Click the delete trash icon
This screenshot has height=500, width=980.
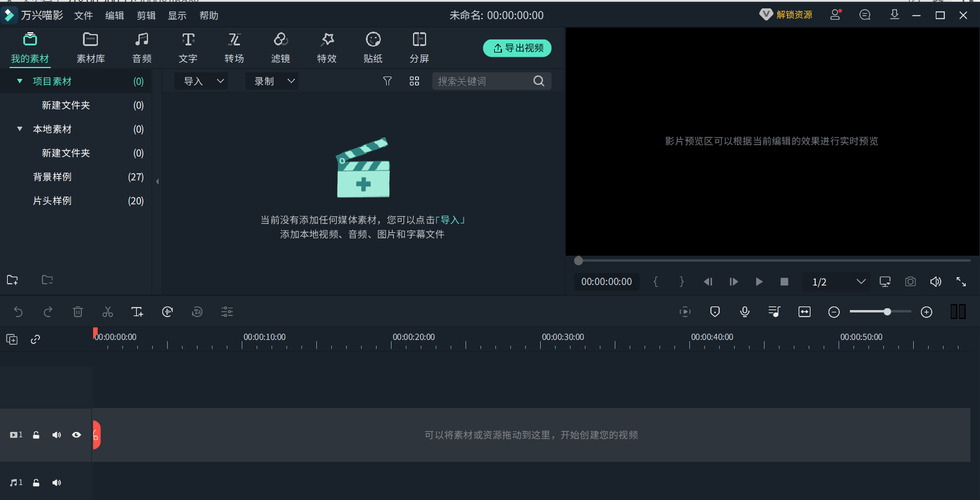click(78, 312)
